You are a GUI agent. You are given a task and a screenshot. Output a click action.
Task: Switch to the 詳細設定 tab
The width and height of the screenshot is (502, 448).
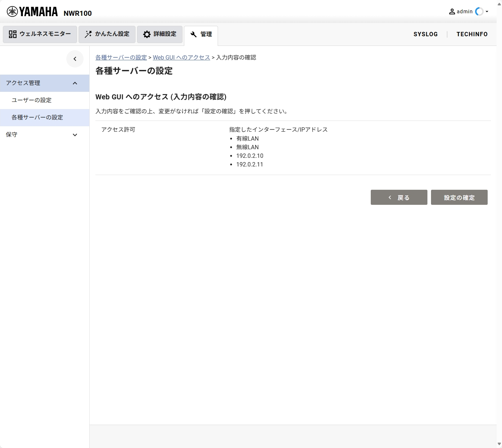(160, 34)
